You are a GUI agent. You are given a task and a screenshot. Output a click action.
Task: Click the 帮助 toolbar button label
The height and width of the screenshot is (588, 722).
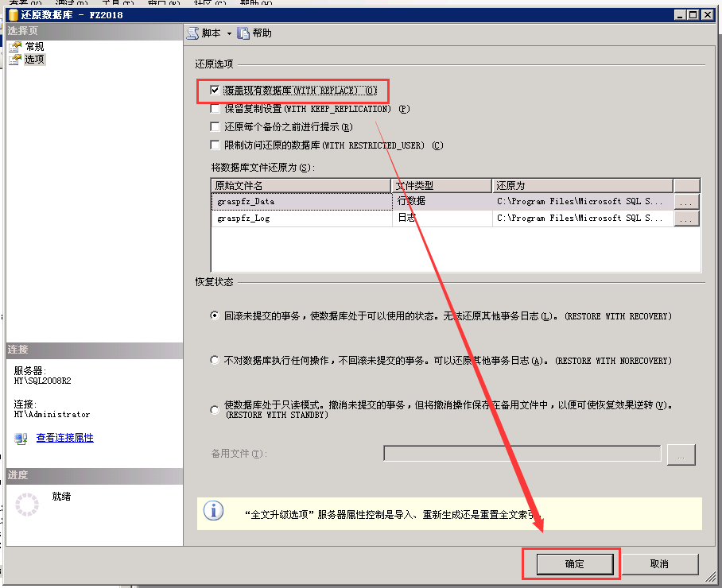pyautogui.click(x=262, y=33)
